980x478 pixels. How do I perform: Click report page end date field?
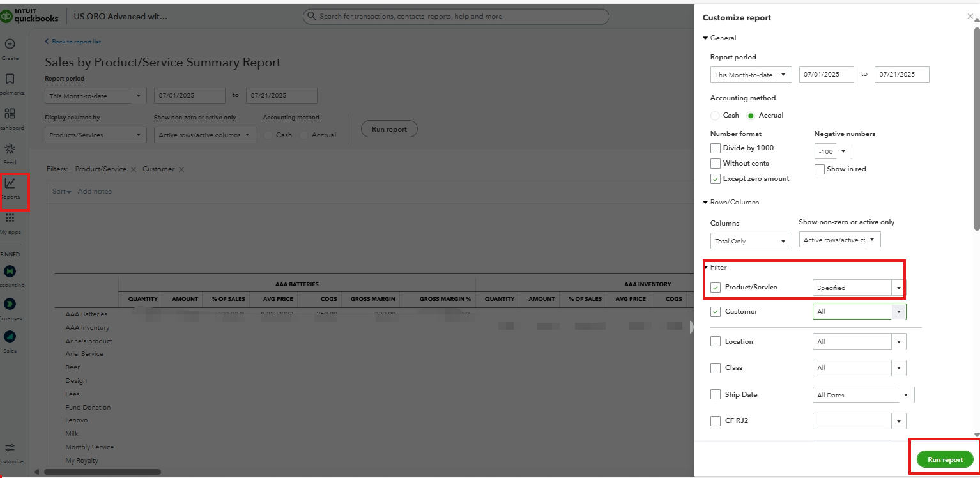[x=282, y=96]
